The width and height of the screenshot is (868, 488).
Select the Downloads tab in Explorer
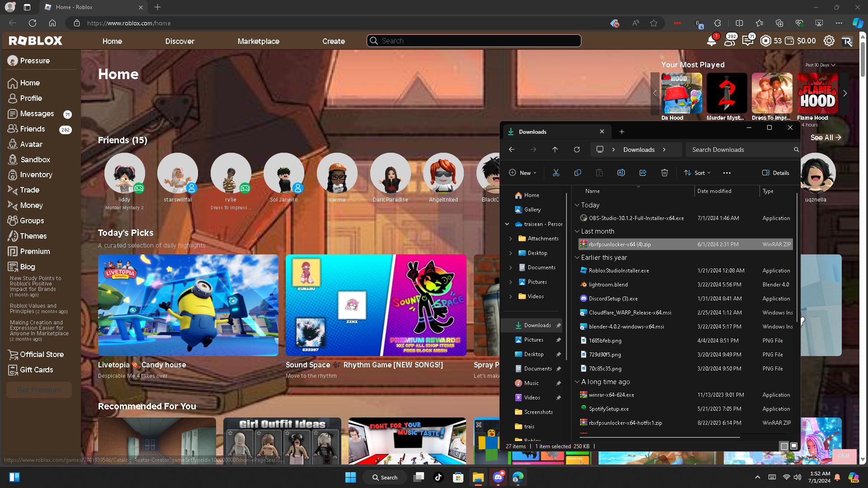pos(557,131)
